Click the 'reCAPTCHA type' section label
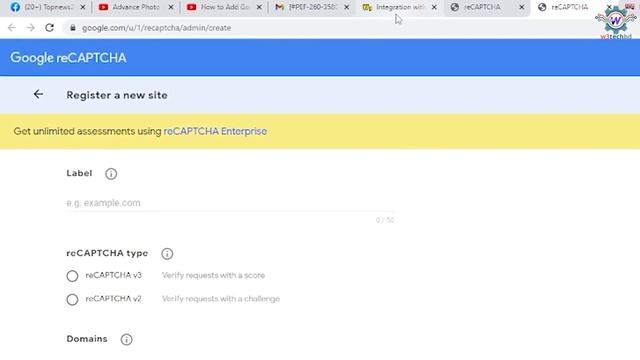Image resolution: width=640 pixels, height=360 pixels. (x=107, y=253)
